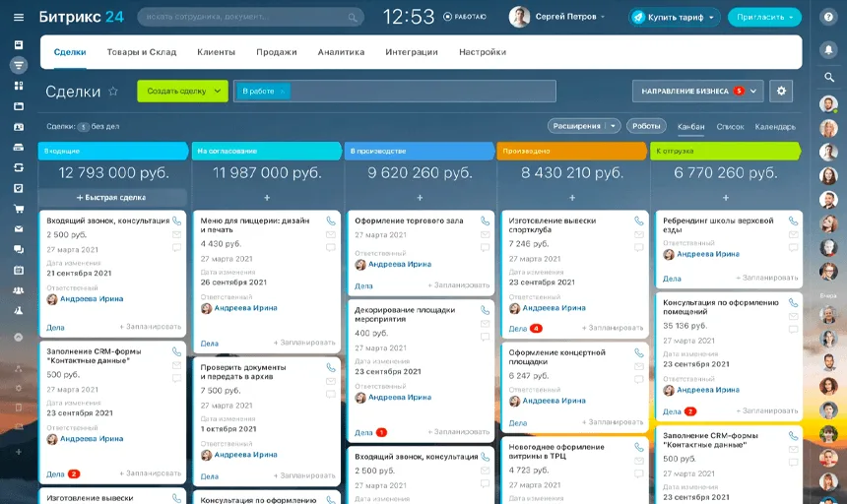
Task: Switch to Список view
Action: point(730,127)
